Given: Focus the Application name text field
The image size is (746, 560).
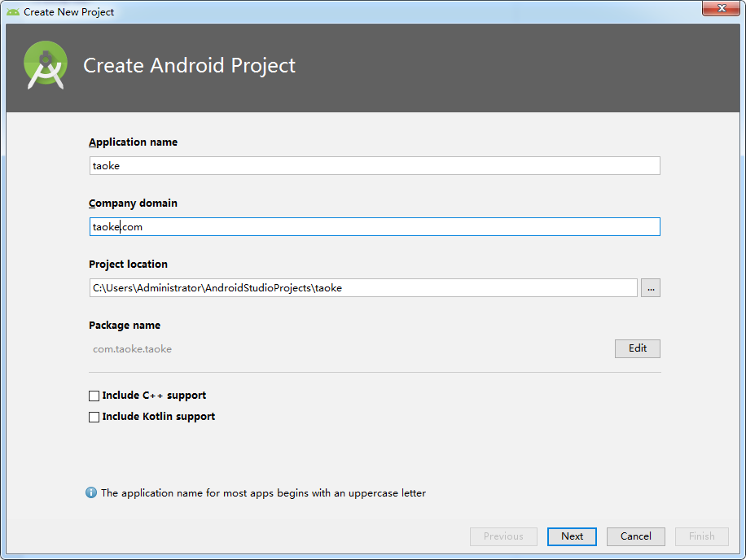Looking at the screenshot, I should (x=375, y=166).
